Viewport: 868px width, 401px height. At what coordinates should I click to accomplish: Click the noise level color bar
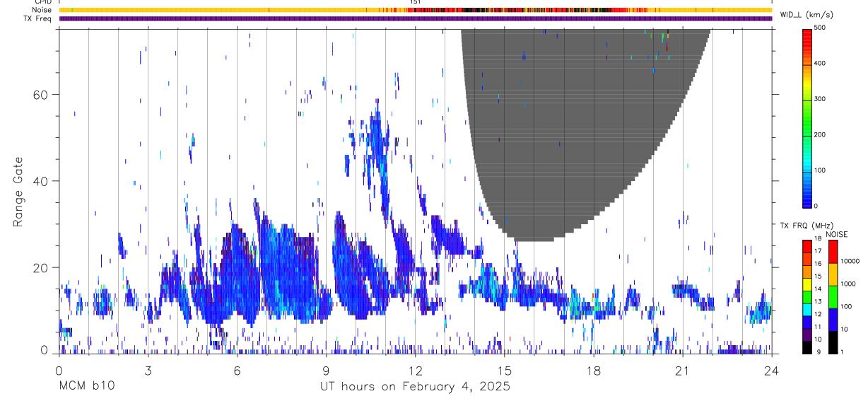coord(833,296)
